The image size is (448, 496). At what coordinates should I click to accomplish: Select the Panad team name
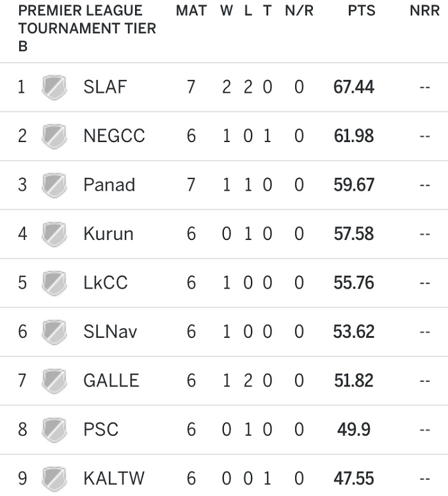tap(109, 185)
